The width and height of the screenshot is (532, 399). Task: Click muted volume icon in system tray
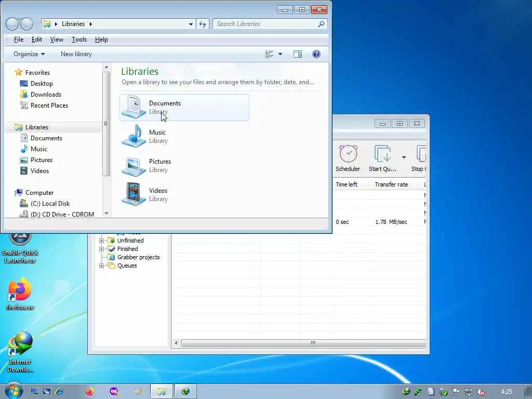pyautogui.click(x=481, y=392)
